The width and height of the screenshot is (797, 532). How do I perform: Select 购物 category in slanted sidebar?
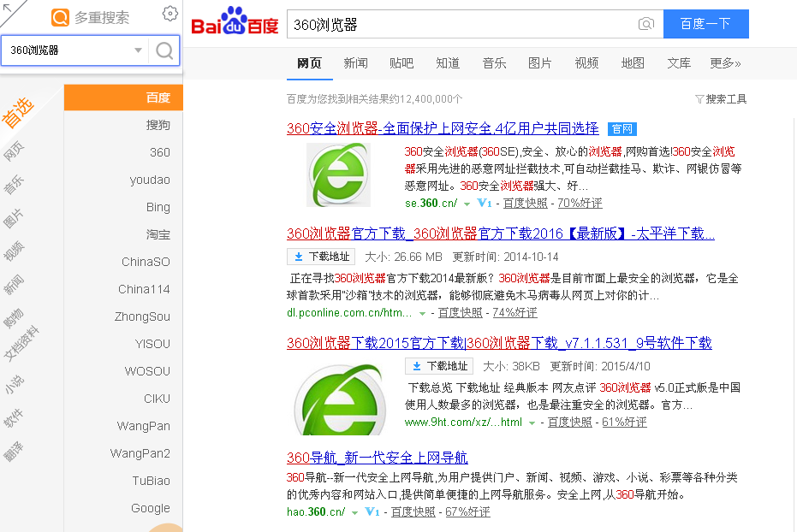click(14, 318)
